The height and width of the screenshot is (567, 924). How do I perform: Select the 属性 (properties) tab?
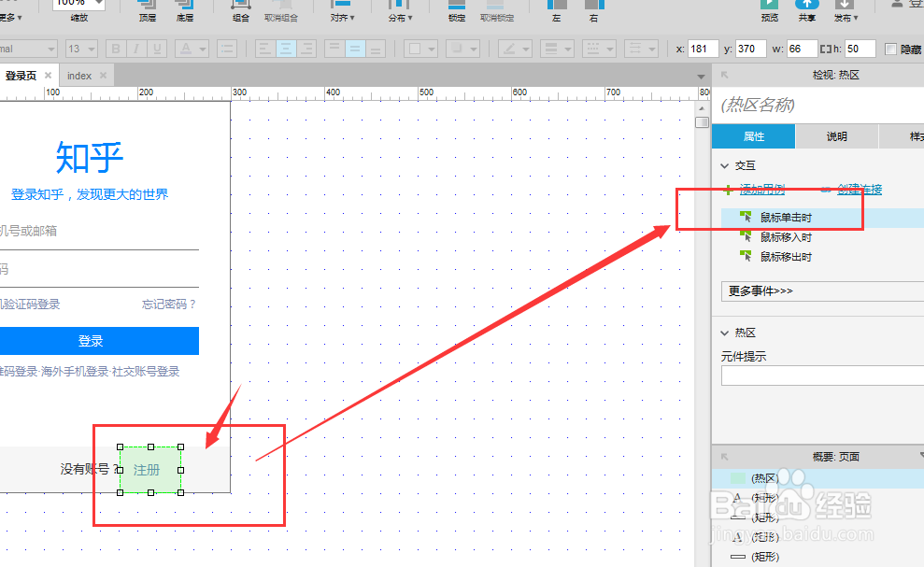pos(754,136)
